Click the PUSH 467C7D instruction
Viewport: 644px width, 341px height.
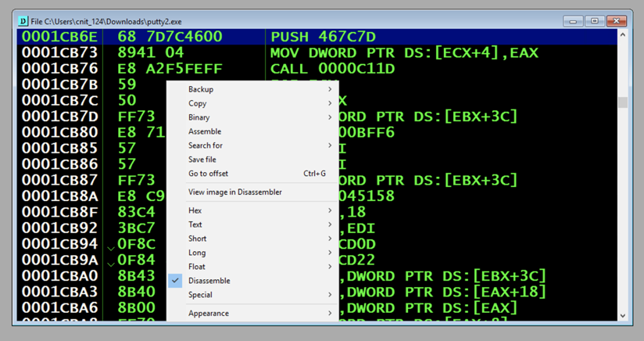coord(324,37)
